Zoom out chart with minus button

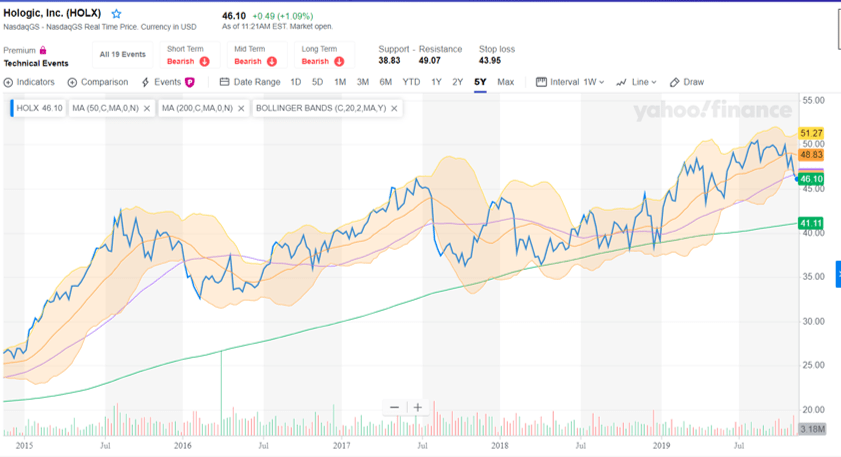point(394,408)
